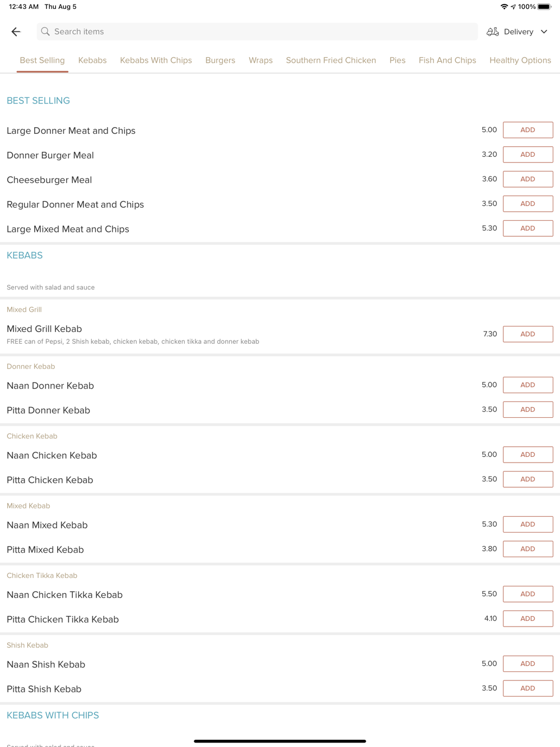
Task: Tap the battery icon in status bar
Action: [544, 7]
